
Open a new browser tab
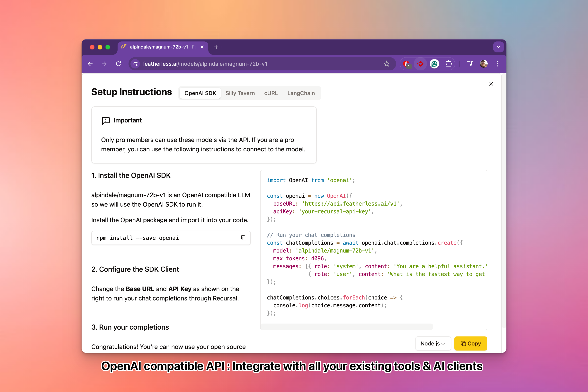pyautogui.click(x=216, y=47)
